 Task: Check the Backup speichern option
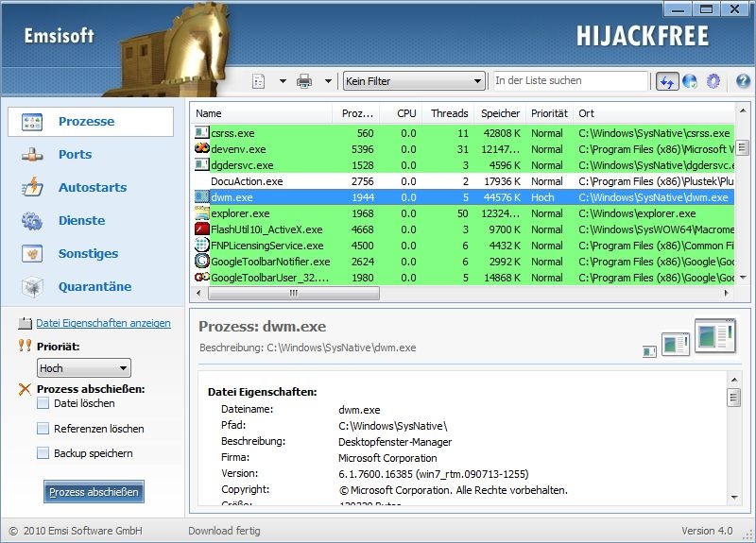click(x=43, y=453)
